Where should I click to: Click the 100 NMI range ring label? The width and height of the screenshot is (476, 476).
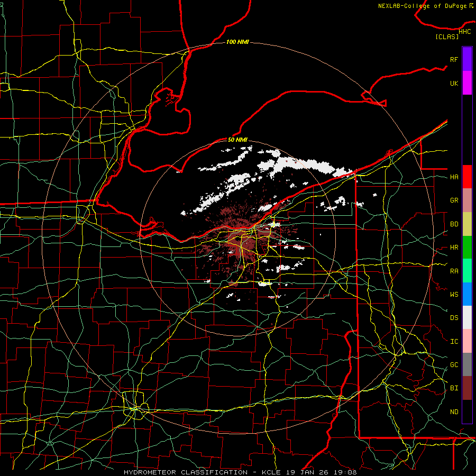point(237,42)
